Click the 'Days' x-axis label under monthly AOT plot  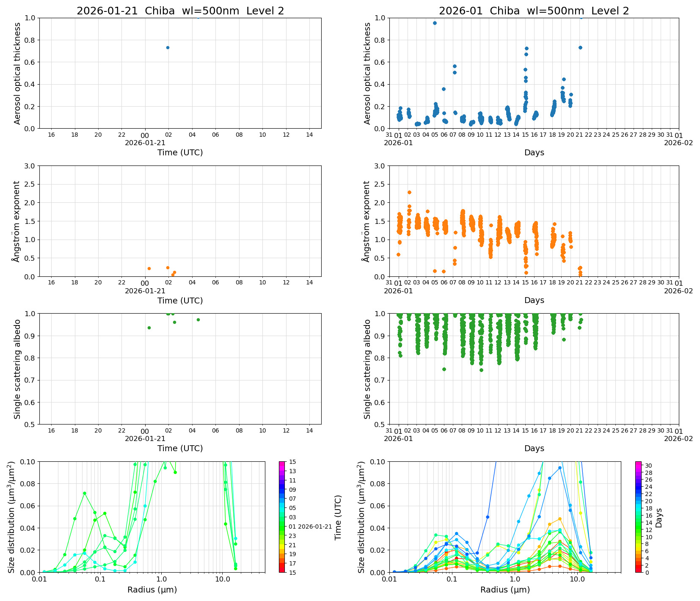(534, 152)
